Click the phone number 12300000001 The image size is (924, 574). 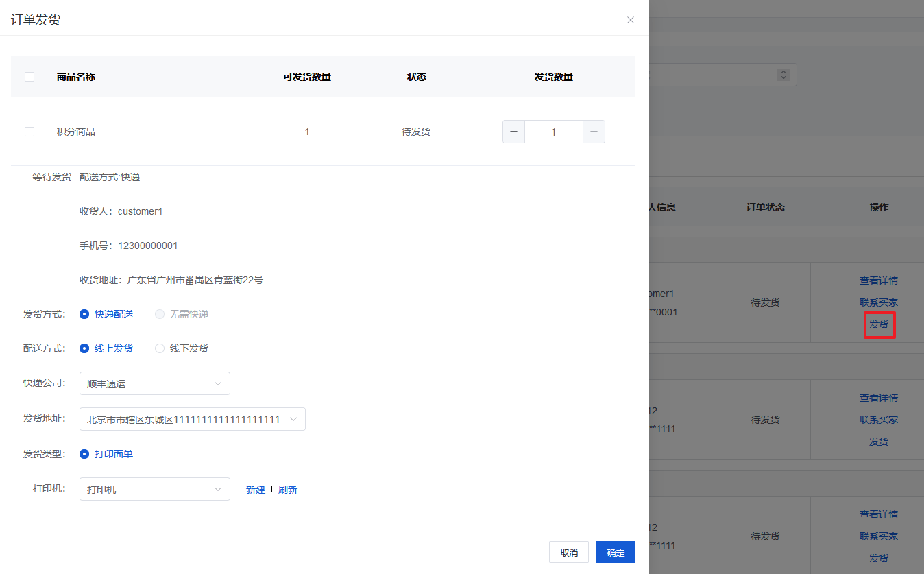click(x=148, y=246)
